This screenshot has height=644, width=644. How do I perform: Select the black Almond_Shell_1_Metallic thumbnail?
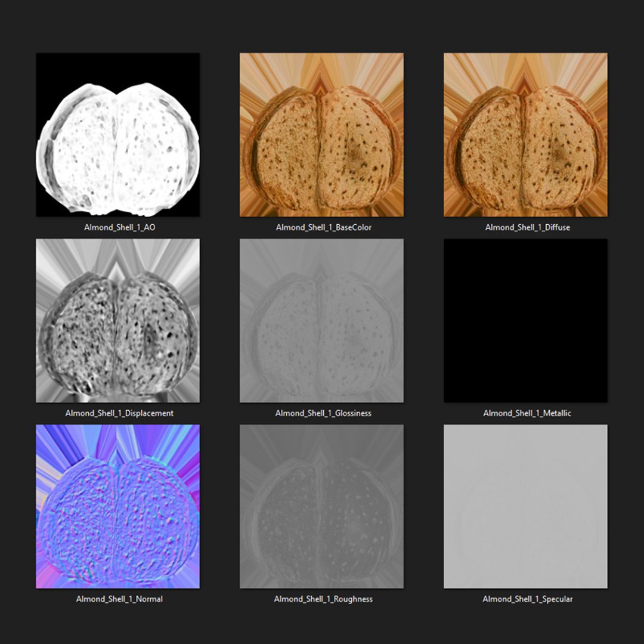coord(526,321)
